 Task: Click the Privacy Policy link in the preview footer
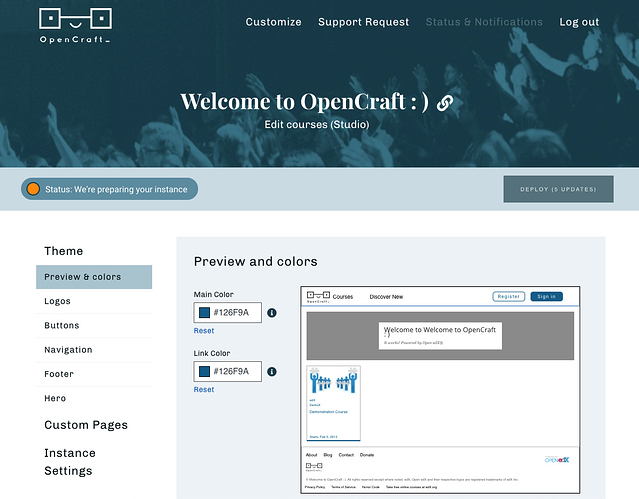pos(315,487)
